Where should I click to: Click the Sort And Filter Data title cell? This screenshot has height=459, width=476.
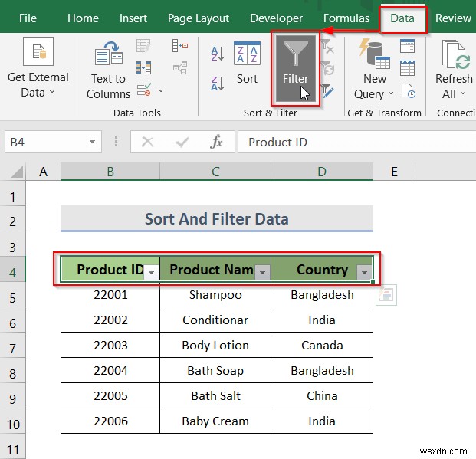(x=217, y=218)
